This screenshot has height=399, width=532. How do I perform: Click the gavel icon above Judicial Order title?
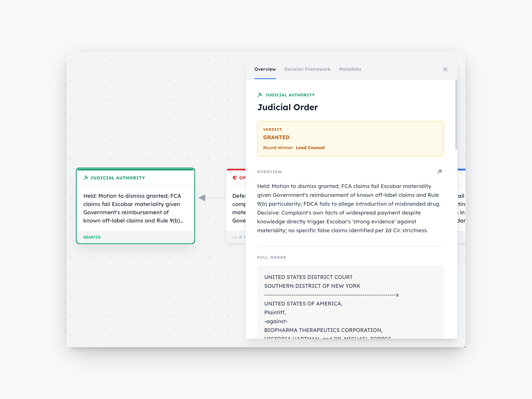coord(260,95)
